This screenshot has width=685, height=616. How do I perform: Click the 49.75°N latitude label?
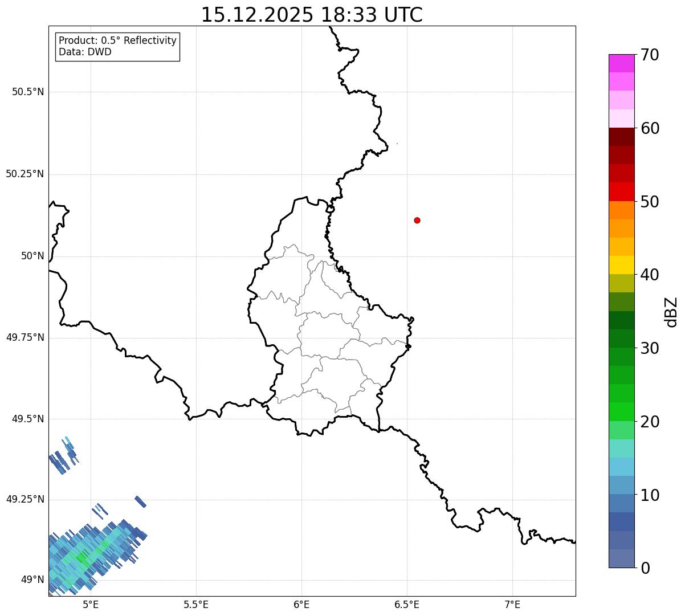(25, 337)
